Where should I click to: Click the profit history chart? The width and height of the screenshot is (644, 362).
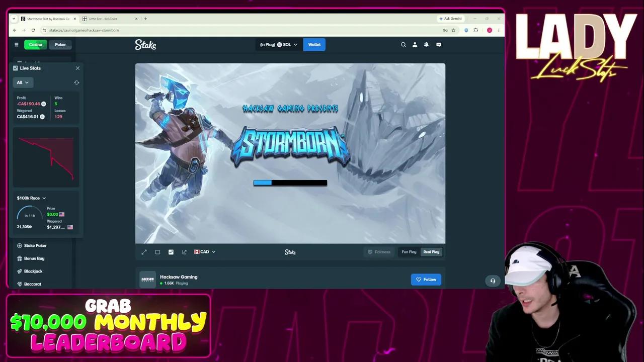click(x=46, y=157)
